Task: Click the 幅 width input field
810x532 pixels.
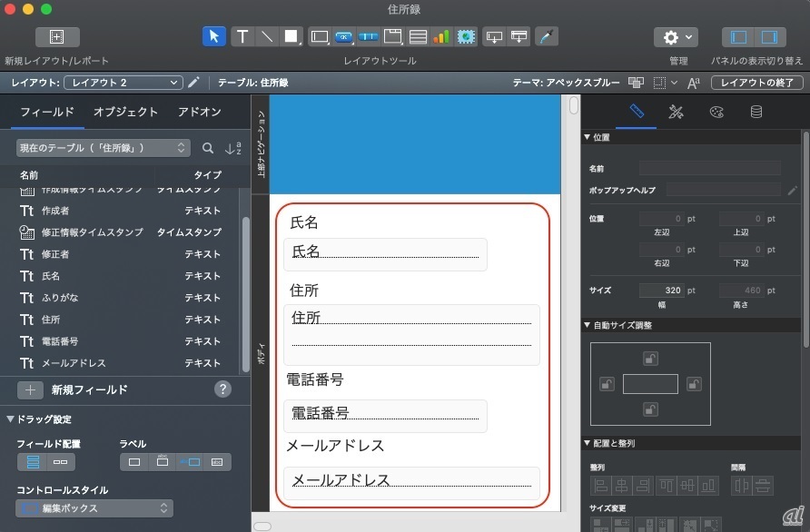Action: [x=661, y=291]
